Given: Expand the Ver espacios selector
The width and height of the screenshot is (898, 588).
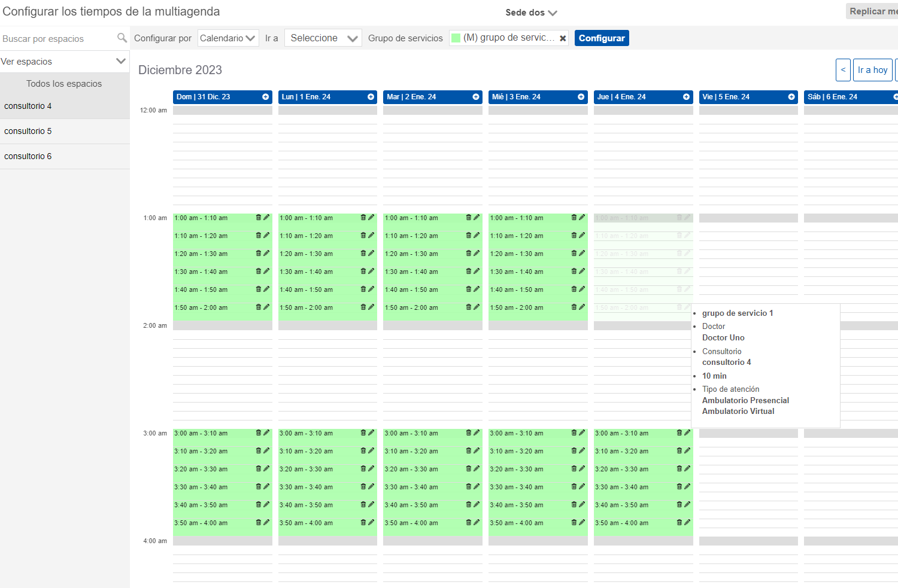Looking at the screenshot, I should click(65, 62).
